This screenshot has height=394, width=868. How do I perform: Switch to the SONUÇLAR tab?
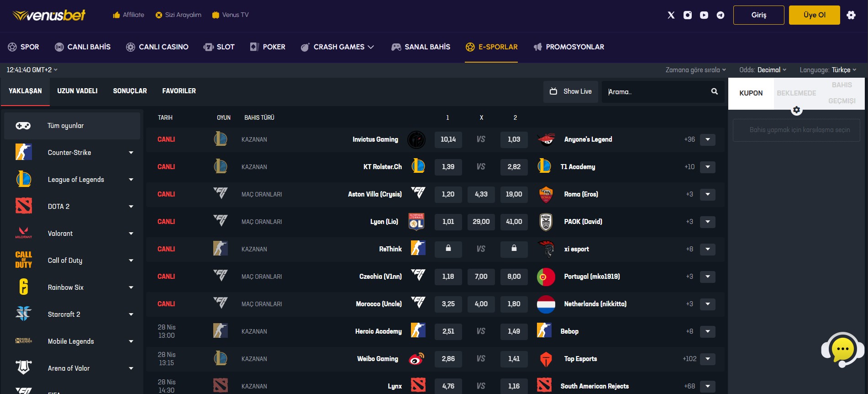(x=130, y=91)
